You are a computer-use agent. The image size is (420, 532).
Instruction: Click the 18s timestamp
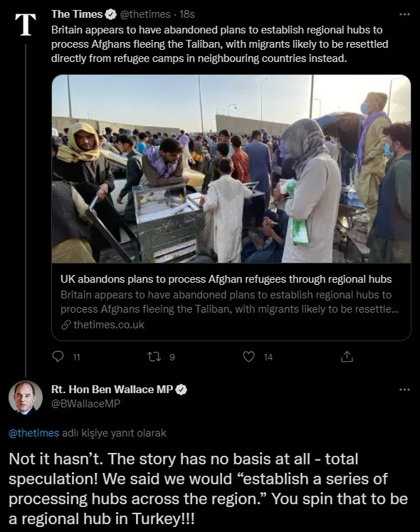coord(187,14)
